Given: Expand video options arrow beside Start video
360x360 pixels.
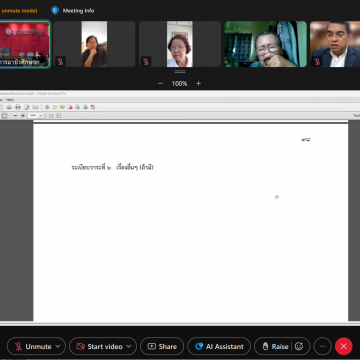Looking at the screenshot, I should pos(129,346).
